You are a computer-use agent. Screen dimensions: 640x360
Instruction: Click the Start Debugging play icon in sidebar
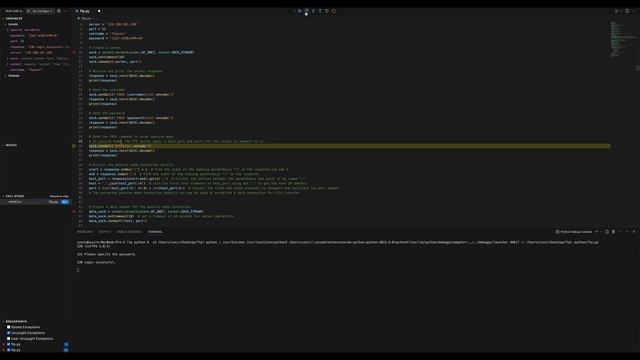pos(28,11)
